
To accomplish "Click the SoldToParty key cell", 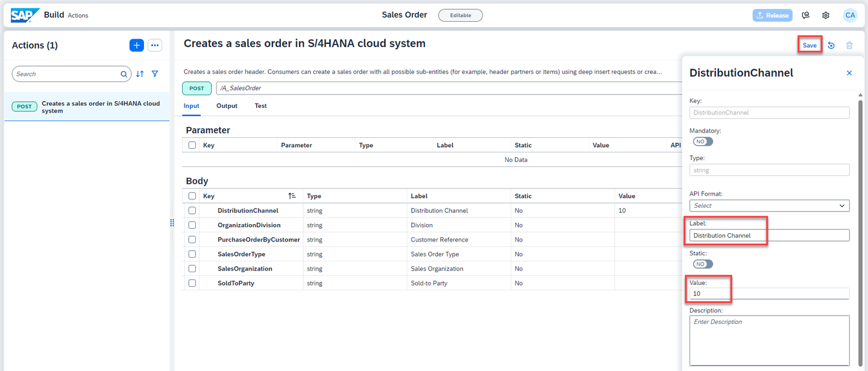I will tap(236, 283).
